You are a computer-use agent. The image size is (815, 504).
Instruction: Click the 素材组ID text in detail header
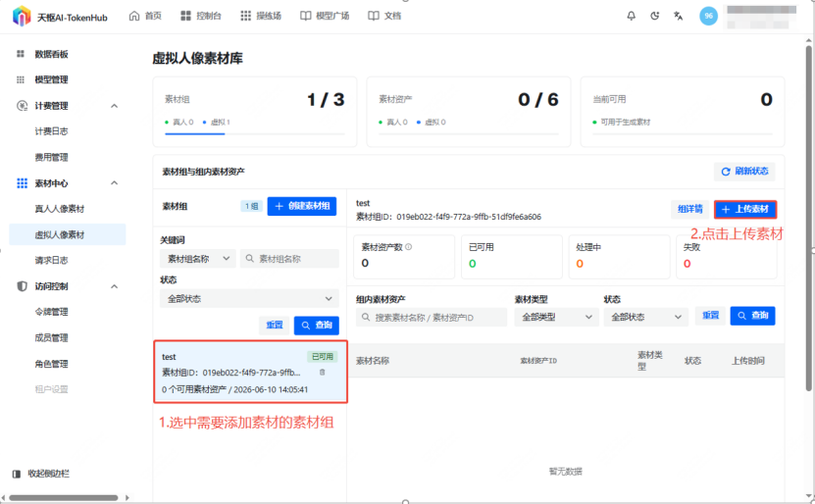448,217
